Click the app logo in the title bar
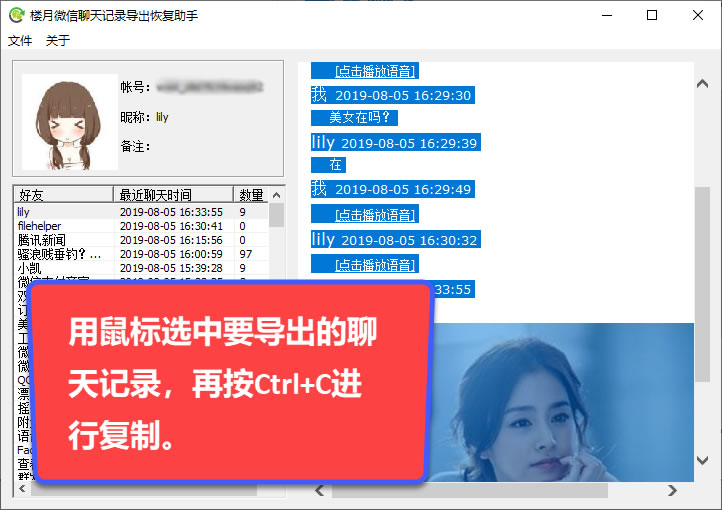Viewport: 722px width, 510px height. tap(16, 15)
